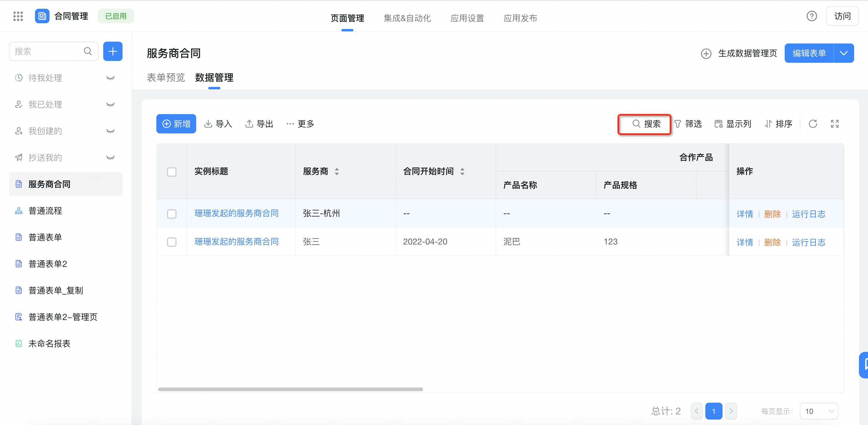Open 筛选 filter tool

[x=688, y=124]
